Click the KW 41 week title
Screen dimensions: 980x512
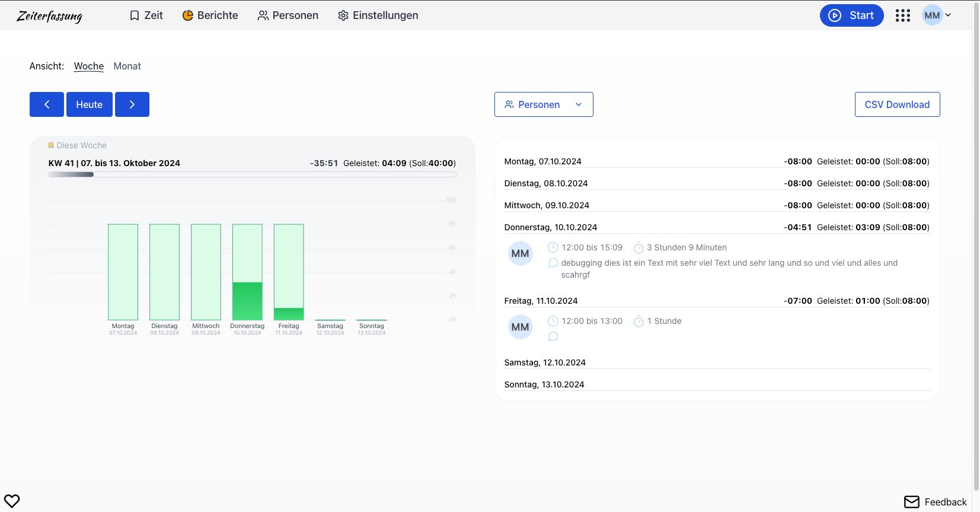[114, 163]
